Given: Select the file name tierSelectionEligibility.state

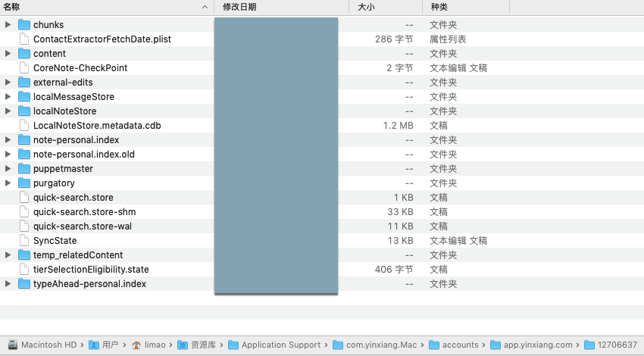Looking at the screenshot, I should (91, 270).
